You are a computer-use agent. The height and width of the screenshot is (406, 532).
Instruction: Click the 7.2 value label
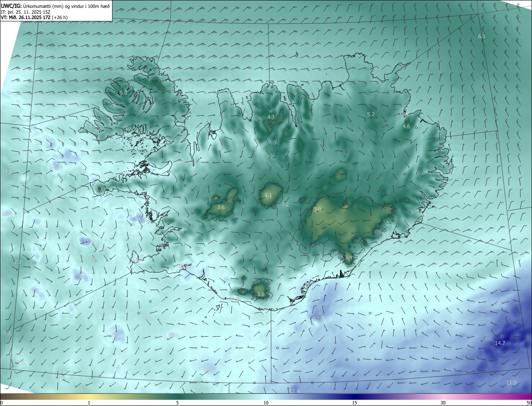point(285,205)
